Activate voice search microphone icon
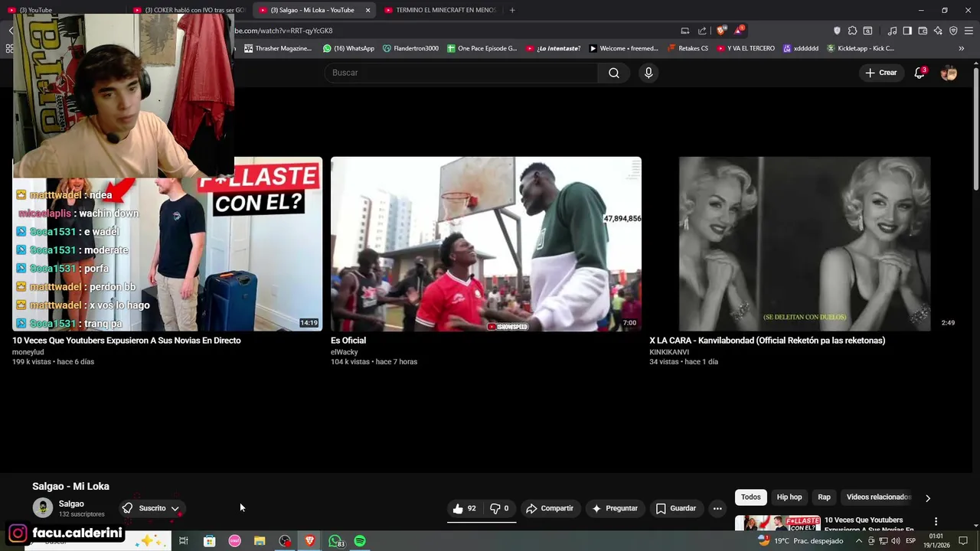The width and height of the screenshot is (980, 551). pyautogui.click(x=648, y=73)
